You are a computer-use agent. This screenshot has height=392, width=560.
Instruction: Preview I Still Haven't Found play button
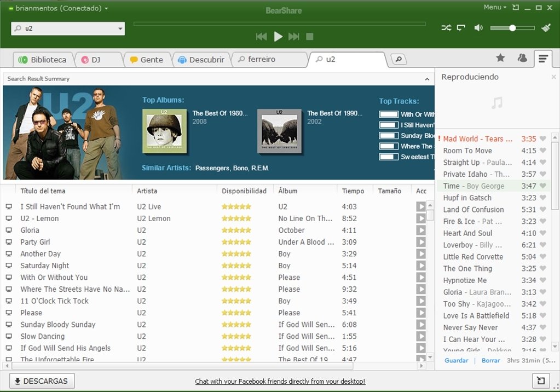point(421,206)
